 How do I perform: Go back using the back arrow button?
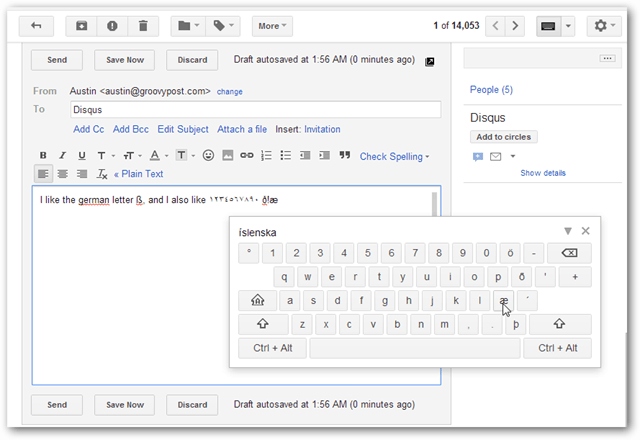[36, 26]
